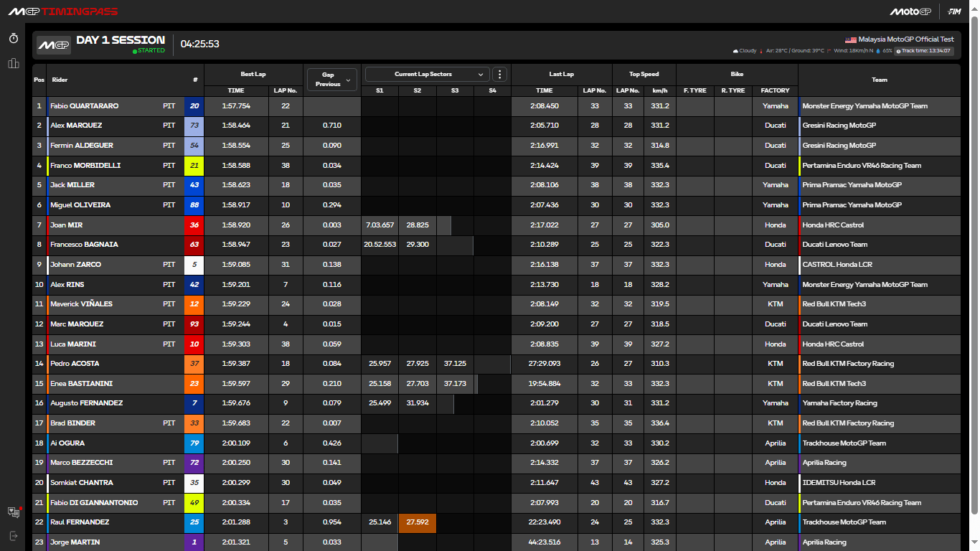Click the 04:25:53 session timer
The image size is (980, 551).
[199, 44]
